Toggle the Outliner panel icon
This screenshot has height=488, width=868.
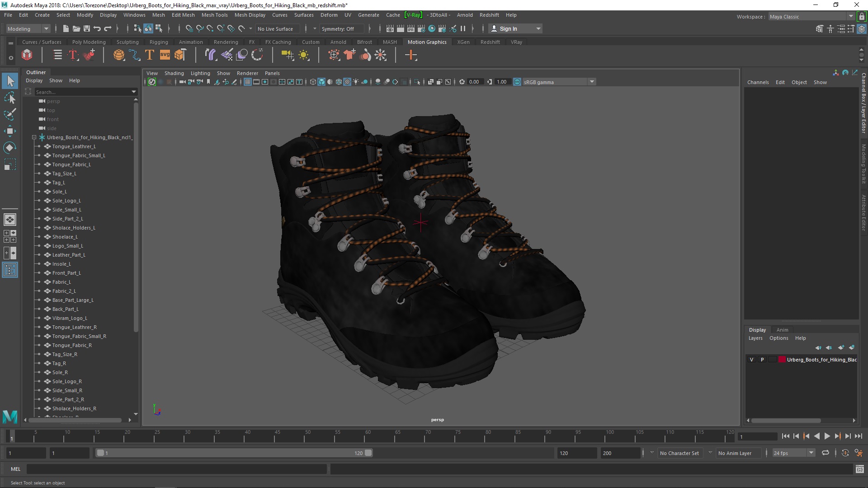pos(10,270)
